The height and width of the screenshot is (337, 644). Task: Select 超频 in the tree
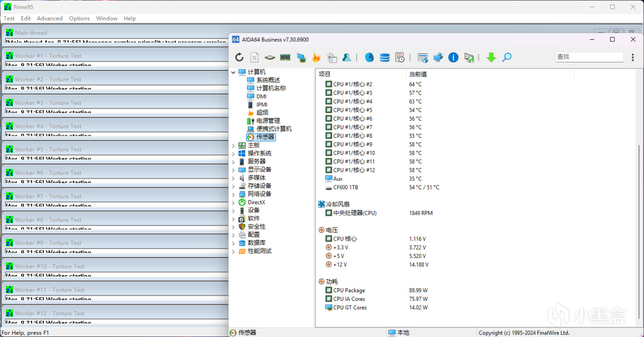(x=262, y=113)
